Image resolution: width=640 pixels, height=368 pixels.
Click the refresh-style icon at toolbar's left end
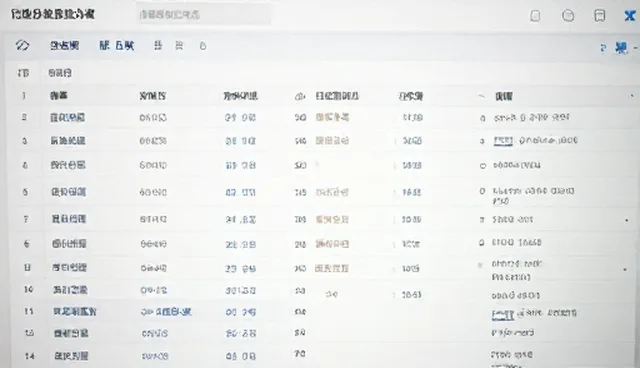coord(22,45)
